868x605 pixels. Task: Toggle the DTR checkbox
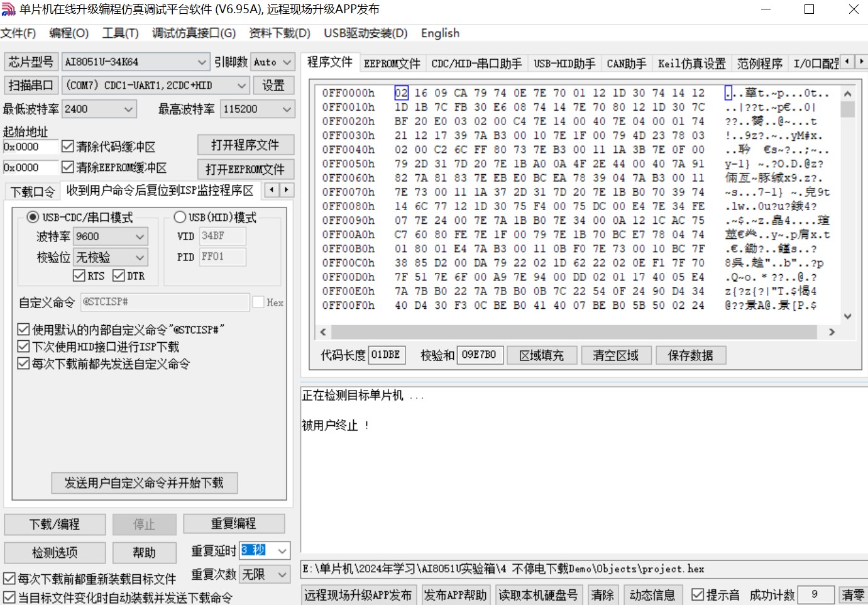pos(119,275)
